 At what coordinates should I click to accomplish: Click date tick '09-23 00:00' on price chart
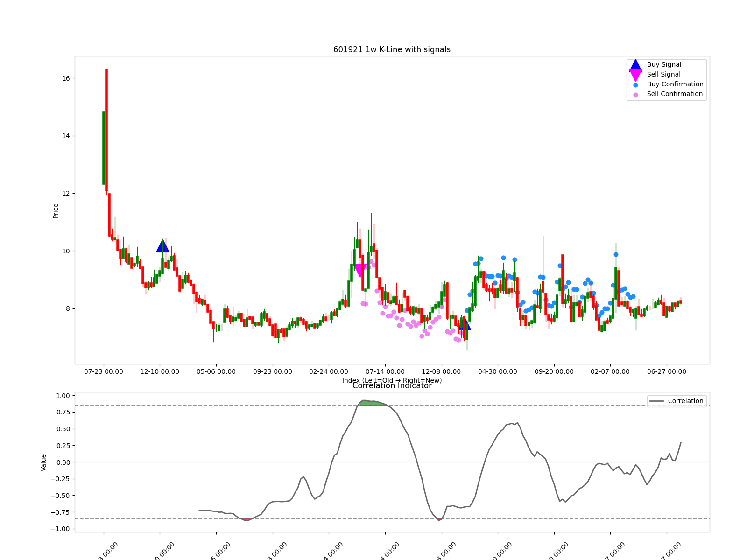pos(273,372)
